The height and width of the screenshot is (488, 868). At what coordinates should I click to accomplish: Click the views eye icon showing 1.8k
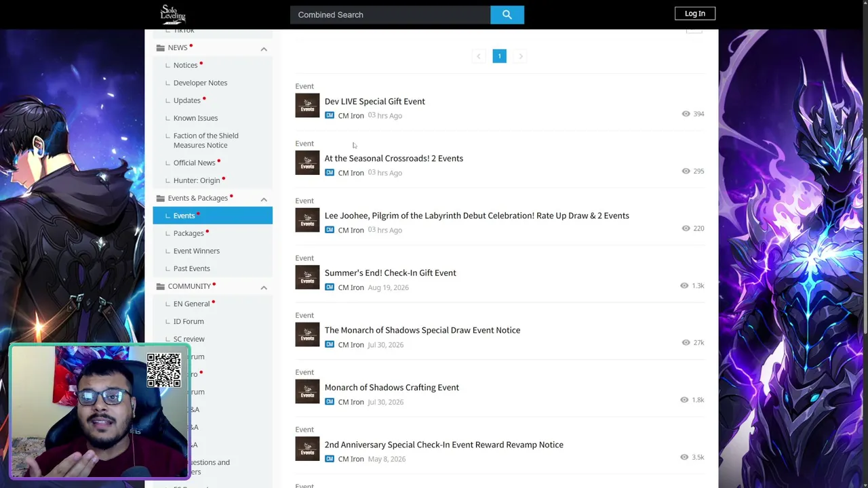tap(684, 400)
